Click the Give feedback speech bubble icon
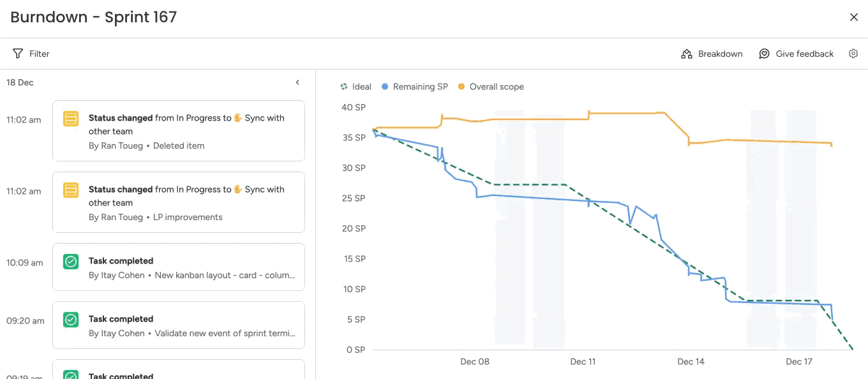The height and width of the screenshot is (379, 868). click(x=764, y=54)
